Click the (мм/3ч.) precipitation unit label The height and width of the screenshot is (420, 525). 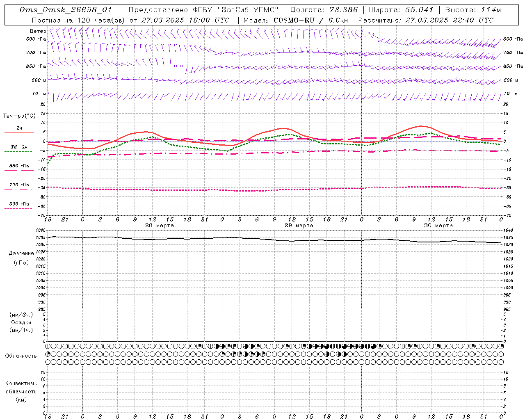21,315
